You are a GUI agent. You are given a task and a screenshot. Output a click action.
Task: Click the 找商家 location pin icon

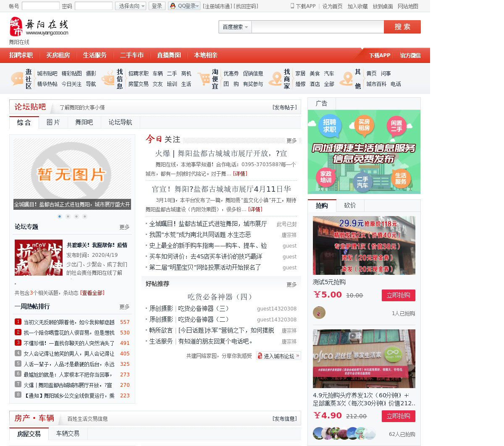click(x=276, y=78)
